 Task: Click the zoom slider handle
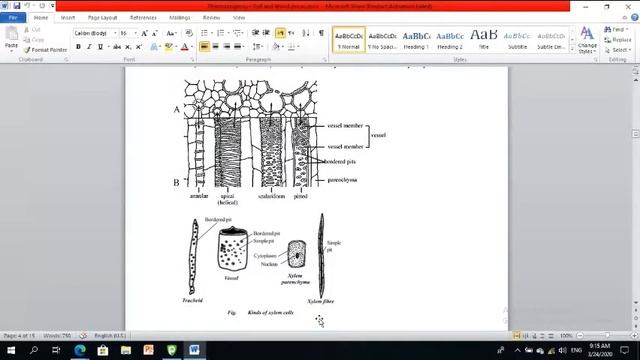point(607,336)
